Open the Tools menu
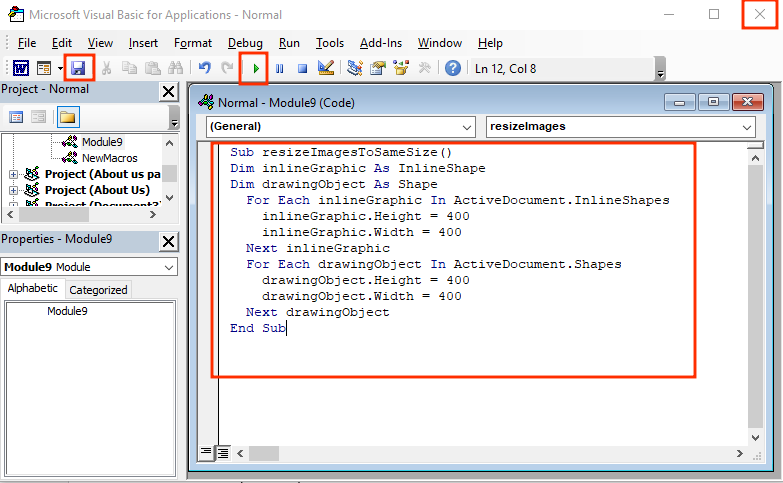Image resolution: width=783 pixels, height=483 pixels. pyautogui.click(x=330, y=43)
